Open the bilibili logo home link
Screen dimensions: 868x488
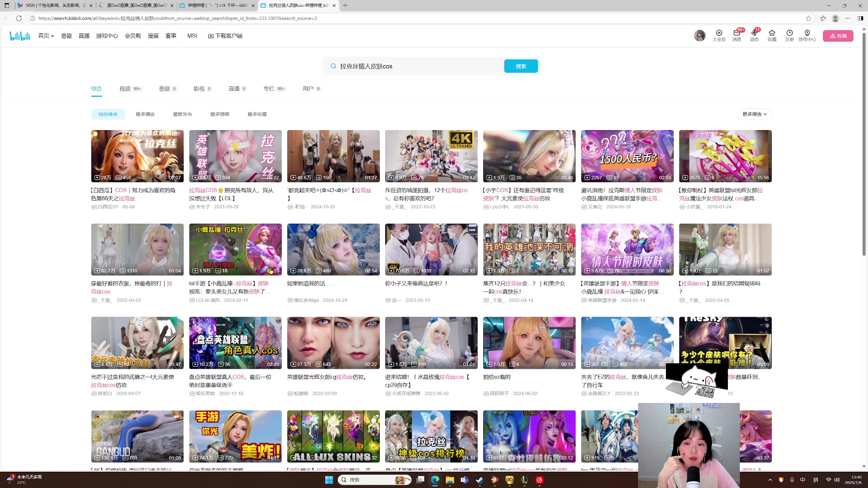[x=20, y=36]
